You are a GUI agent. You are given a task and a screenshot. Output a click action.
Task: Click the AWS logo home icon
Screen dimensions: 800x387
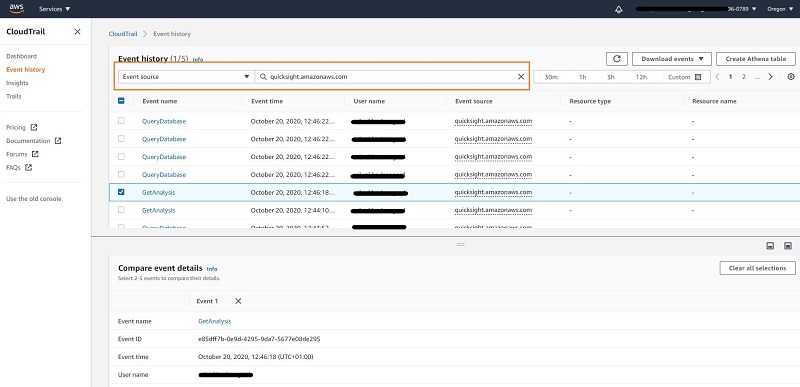(16, 9)
